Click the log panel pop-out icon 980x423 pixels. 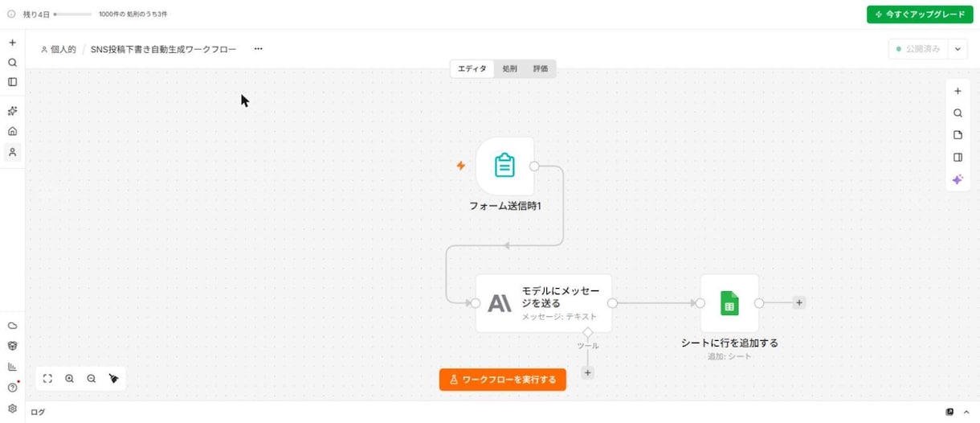click(x=949, y=412)
